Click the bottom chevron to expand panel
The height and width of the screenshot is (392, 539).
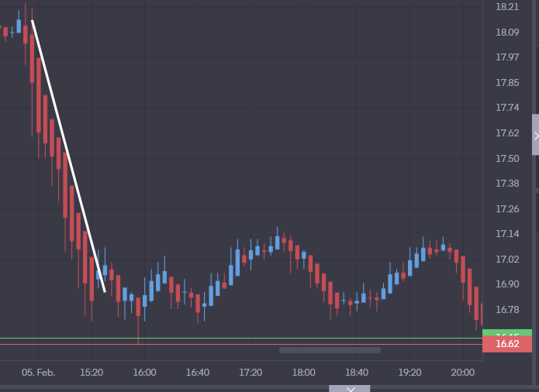tap(351, 388)
